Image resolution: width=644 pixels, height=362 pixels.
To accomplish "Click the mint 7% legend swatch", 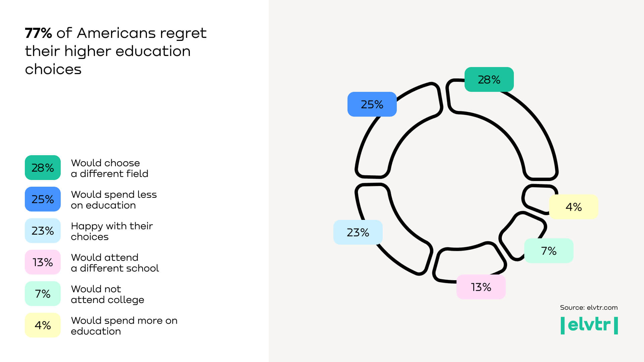I will [x=43, y=294].
